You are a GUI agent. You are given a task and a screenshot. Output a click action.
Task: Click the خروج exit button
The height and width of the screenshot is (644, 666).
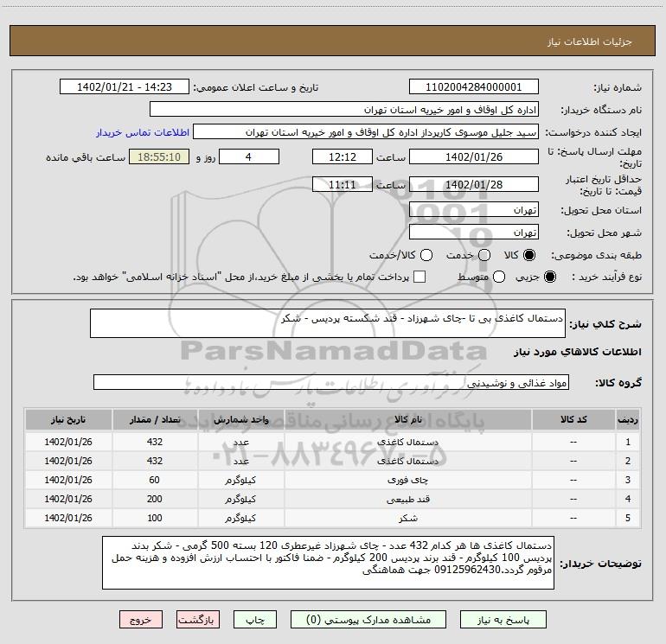[x=141, y=620]
